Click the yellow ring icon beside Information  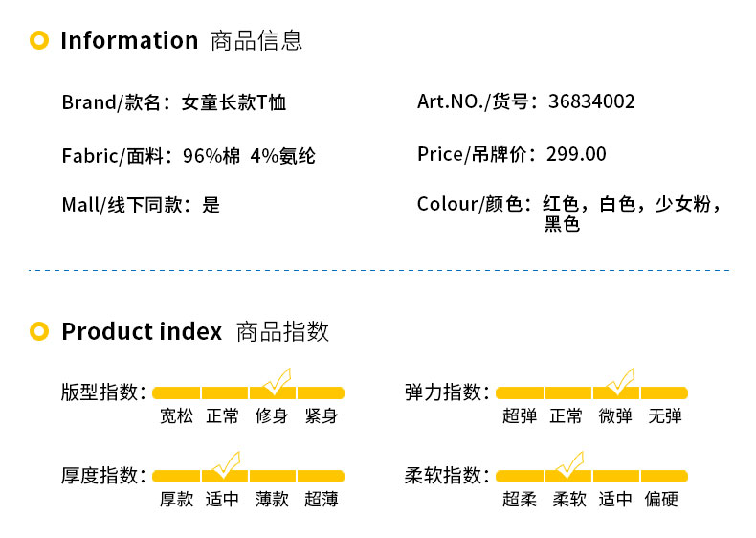point(39,40)
